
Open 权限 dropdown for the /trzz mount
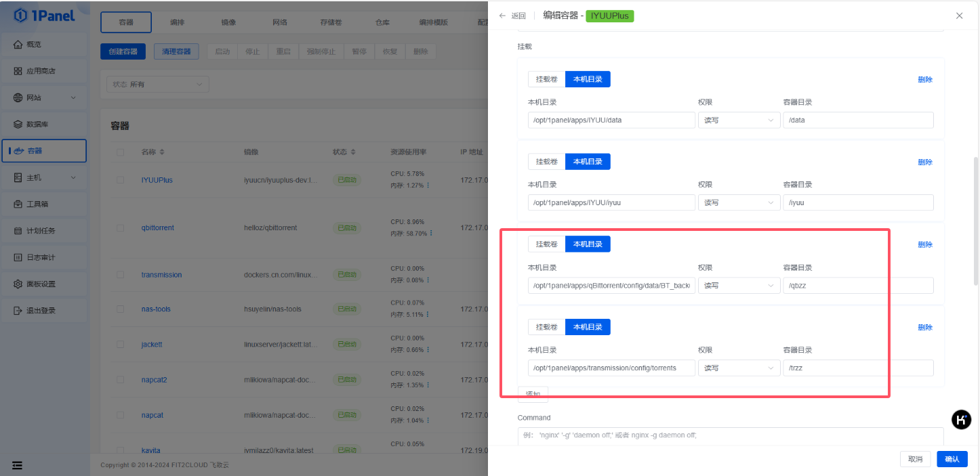point(739,368)
